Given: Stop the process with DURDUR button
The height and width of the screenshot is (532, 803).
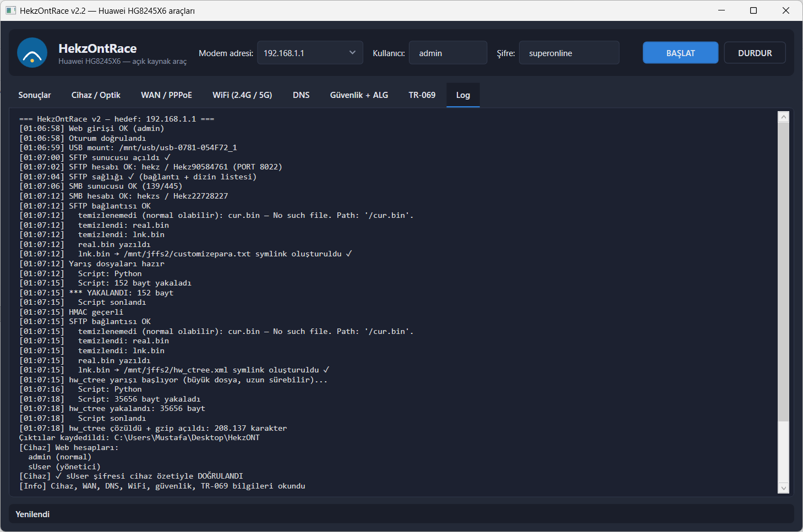Looking at the screenshot, I should coord(755,53).
